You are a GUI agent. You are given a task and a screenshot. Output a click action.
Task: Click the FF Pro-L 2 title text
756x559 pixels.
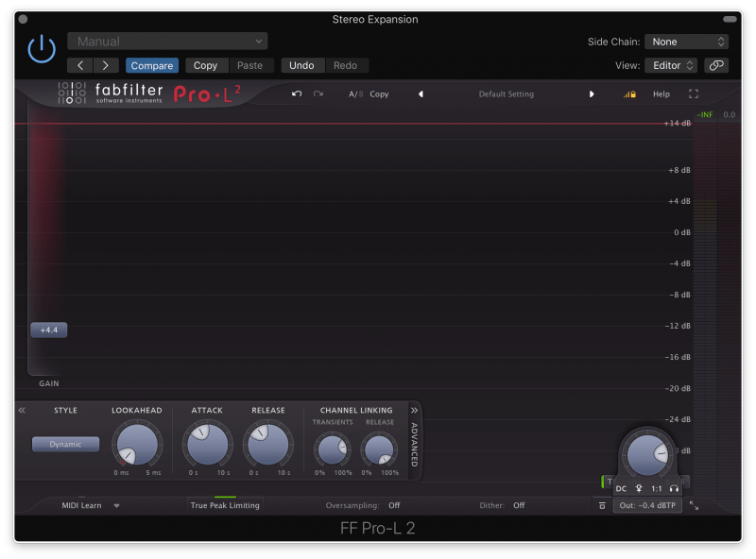click(x=377, y=529)
